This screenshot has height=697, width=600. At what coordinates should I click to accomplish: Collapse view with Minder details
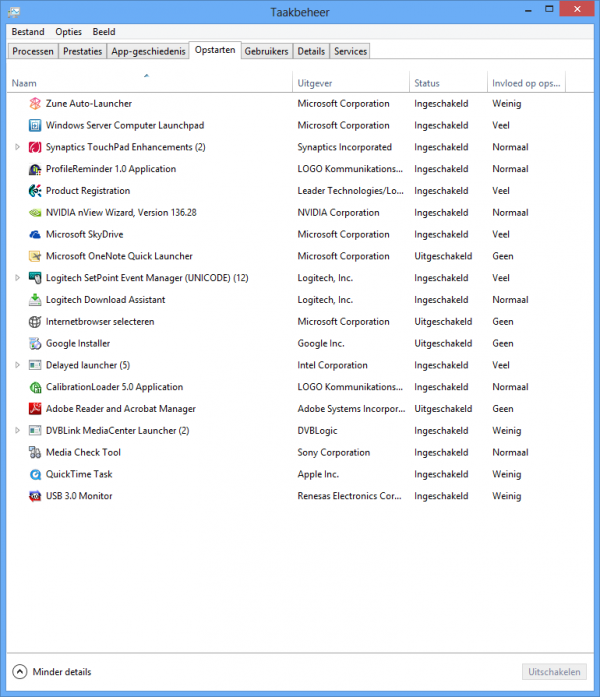(52, 672)
